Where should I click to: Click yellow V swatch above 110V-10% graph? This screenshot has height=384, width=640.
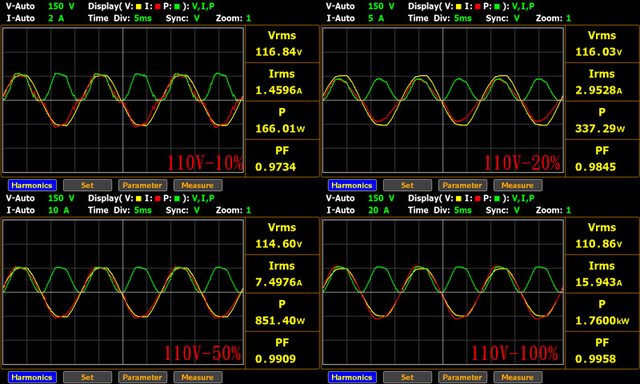[138, 7]
